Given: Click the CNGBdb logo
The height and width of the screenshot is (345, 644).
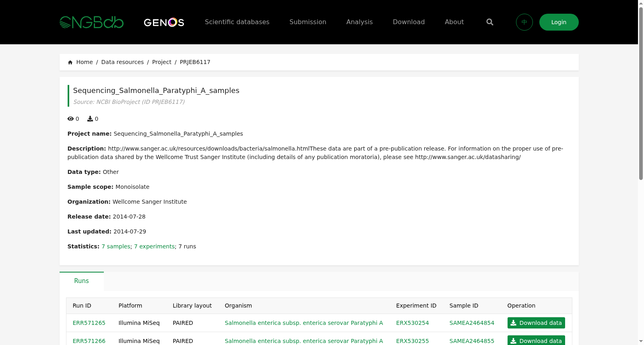Looking at the screenshot, I should click(x=91, y=22).
